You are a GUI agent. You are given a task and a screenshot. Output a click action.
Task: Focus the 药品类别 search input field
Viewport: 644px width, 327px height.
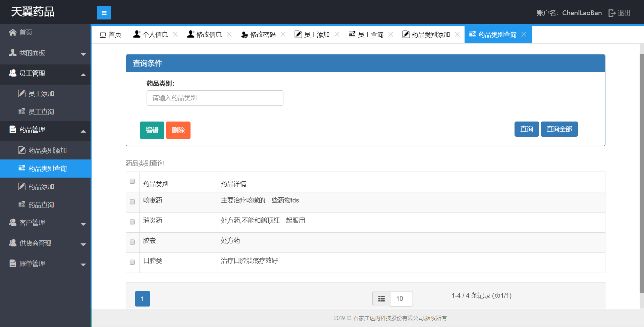click(215, 98)
